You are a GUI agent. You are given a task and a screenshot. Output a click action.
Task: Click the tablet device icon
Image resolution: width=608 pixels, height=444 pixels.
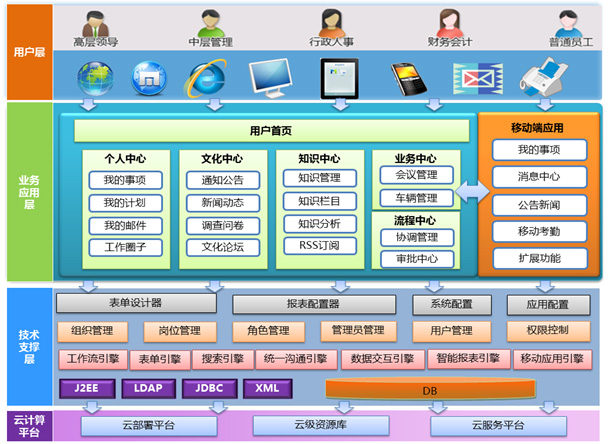click(x=339, y=78)
